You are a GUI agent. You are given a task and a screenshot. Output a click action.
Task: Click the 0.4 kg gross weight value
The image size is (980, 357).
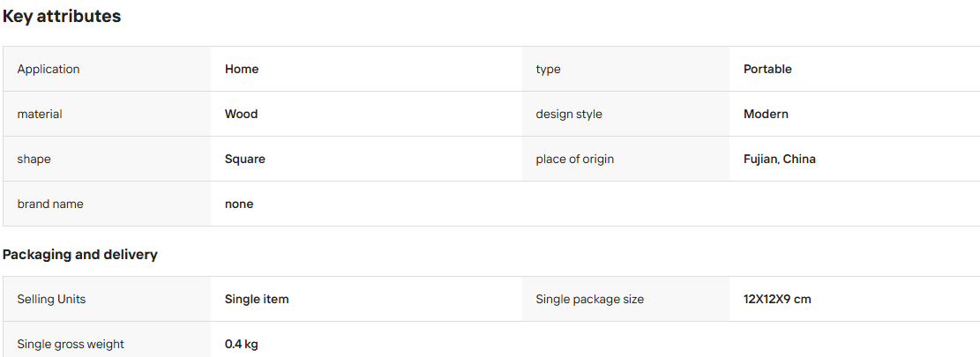[241, 344]
